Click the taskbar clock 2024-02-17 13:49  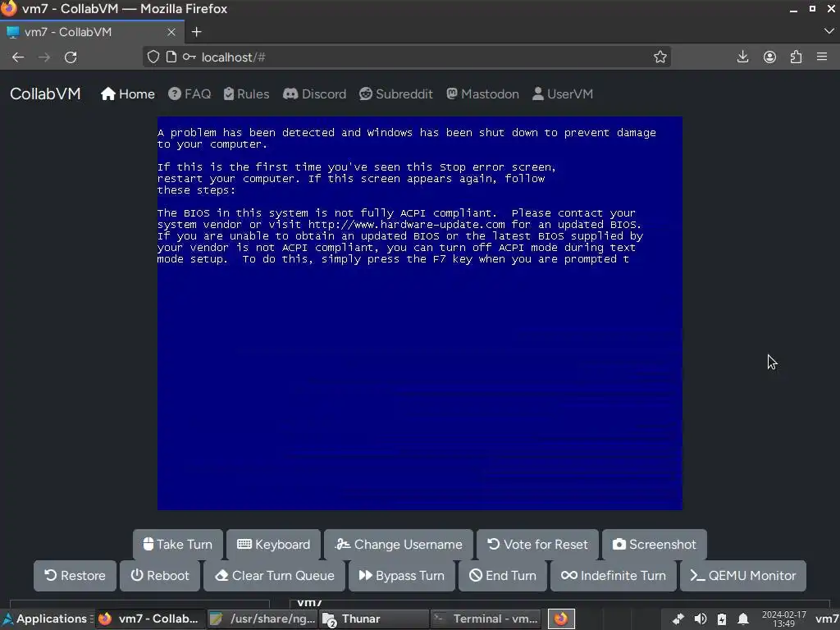(x=783, y=619)
